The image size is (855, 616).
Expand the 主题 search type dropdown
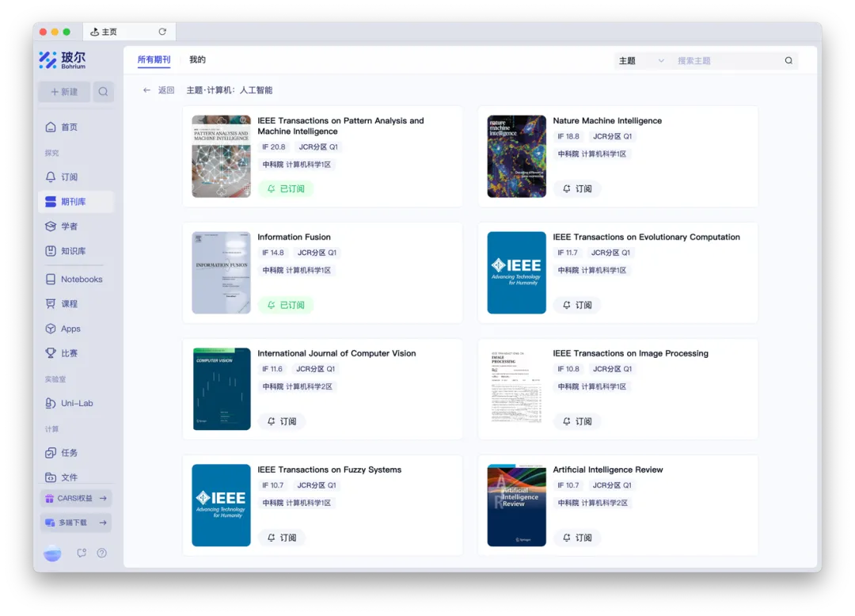(x=641, y=61)
